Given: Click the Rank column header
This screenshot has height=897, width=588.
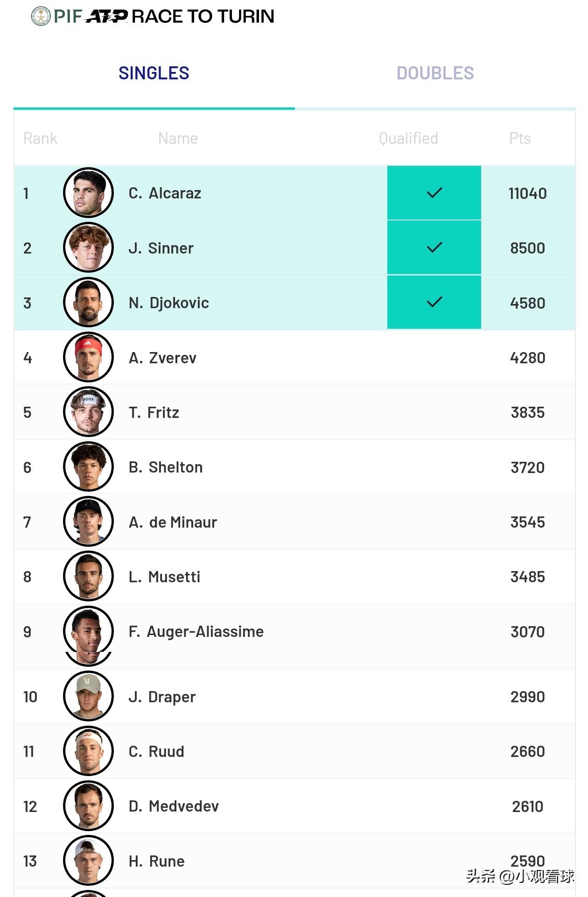Looking at the screenshot, I should [x=40, y=138].
